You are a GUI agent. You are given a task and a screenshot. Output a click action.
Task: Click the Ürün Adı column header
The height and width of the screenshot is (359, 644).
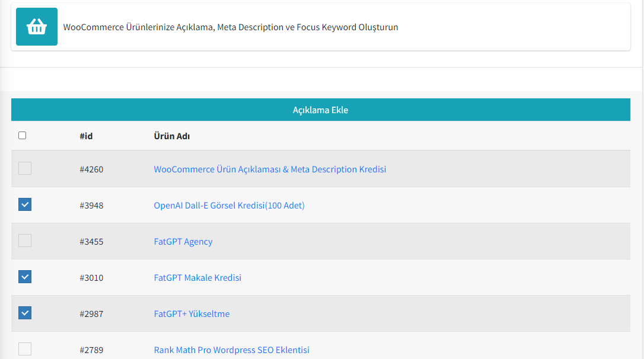tap(172, 136)
